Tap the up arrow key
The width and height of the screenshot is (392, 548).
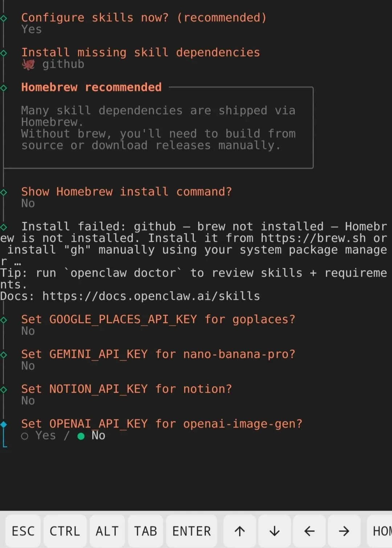pyautogui.click(x=240, y=531)
